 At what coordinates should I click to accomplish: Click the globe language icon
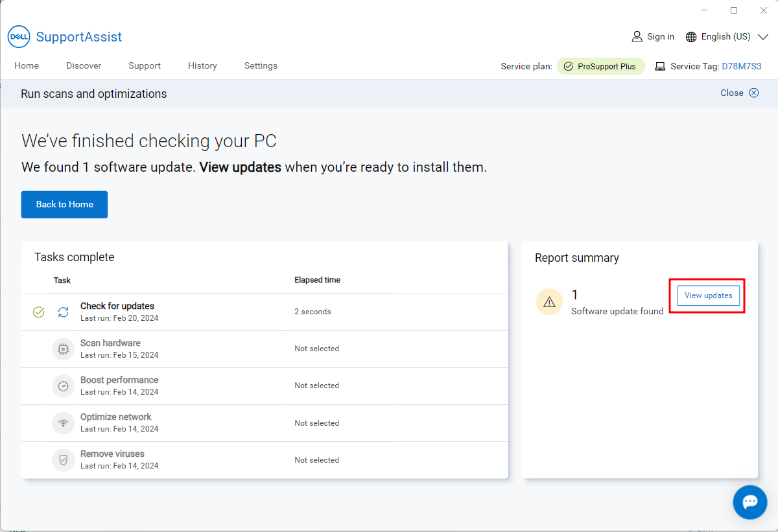pos(691,36)
